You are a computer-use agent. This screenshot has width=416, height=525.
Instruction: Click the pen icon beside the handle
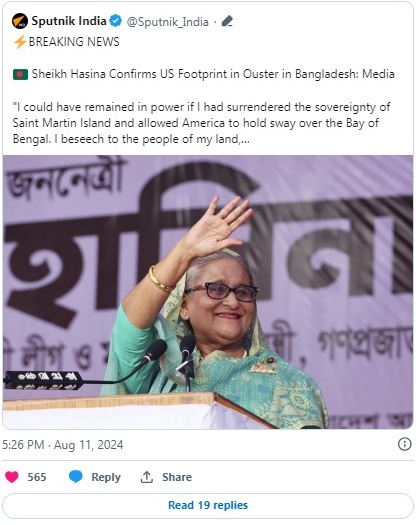pos(227,21)
